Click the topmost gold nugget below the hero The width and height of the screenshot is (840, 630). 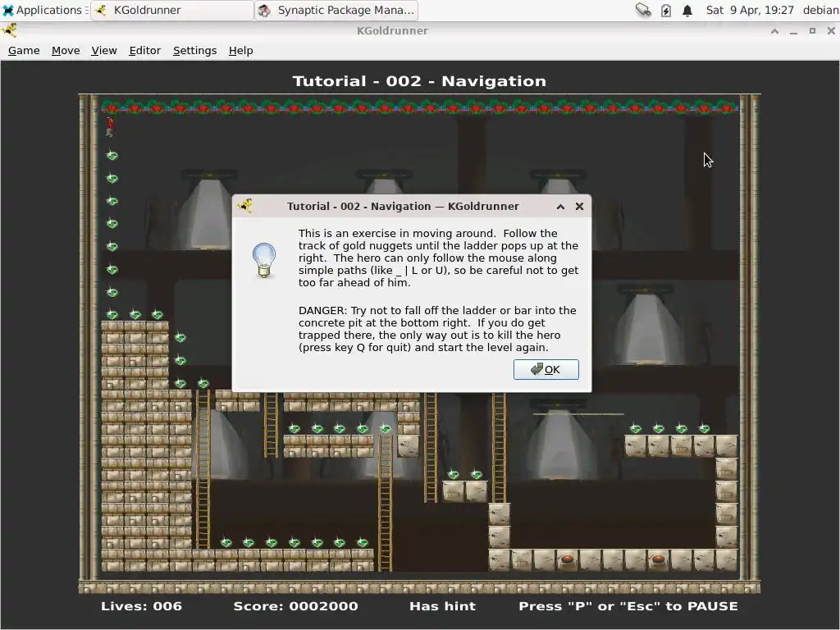point(112,155)
